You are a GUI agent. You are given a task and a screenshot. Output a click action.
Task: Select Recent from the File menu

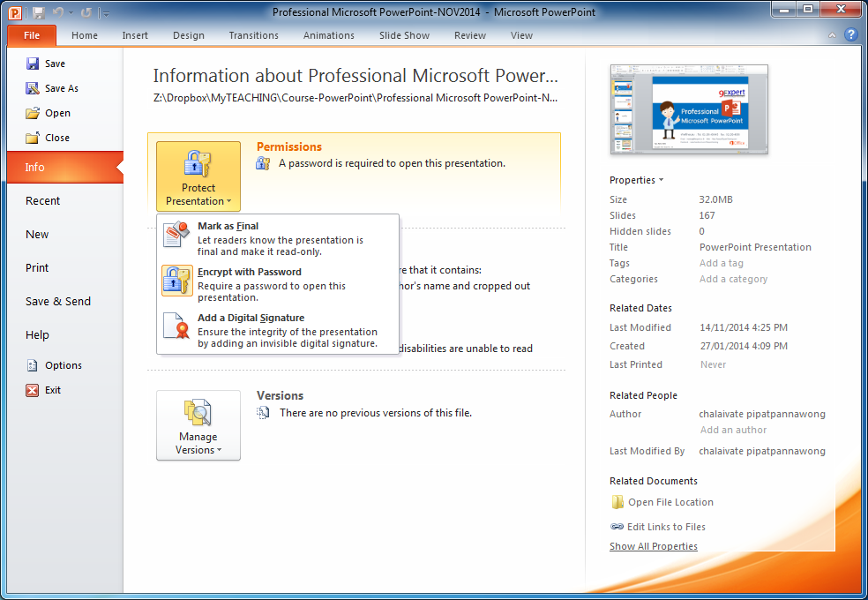click(42, 200)
